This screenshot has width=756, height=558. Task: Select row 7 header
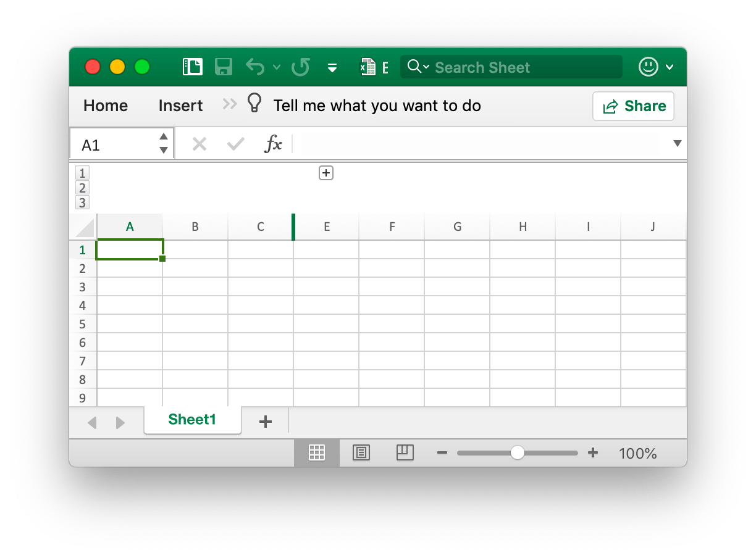(83, 361)
